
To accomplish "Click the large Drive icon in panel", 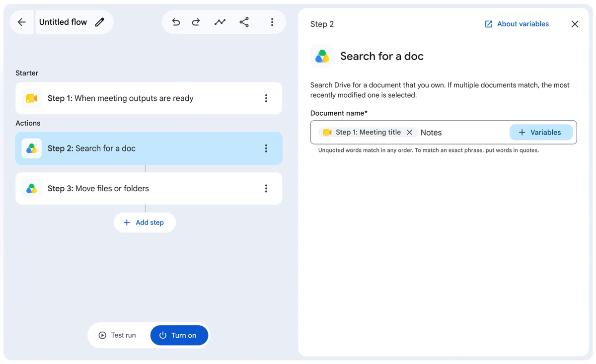I will click(x=322, y=56).
